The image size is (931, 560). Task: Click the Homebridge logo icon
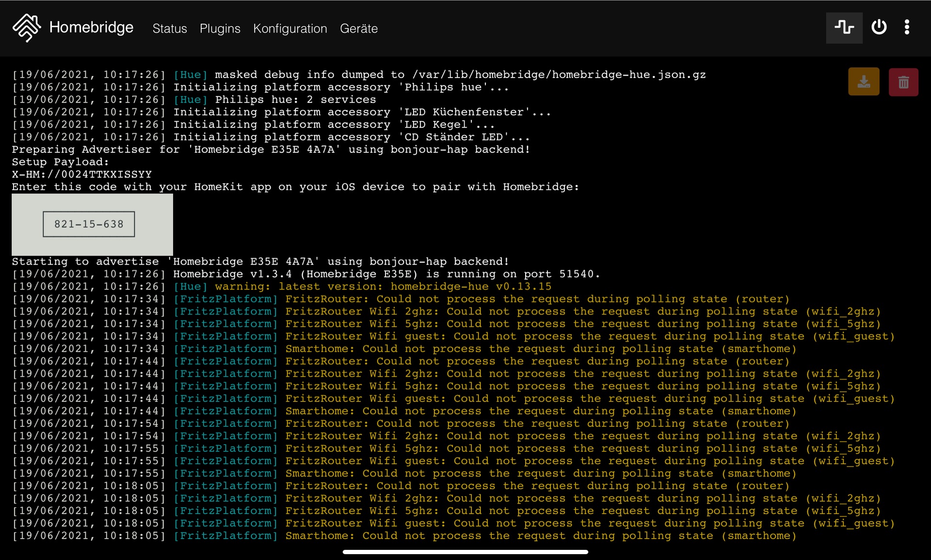[x=26, y=28]
